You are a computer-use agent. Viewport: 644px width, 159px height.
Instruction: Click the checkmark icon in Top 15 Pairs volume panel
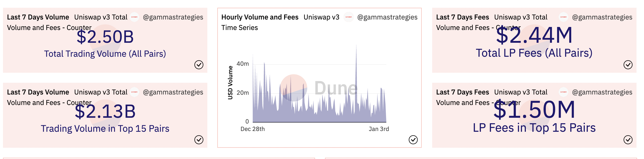click(199, 140)
